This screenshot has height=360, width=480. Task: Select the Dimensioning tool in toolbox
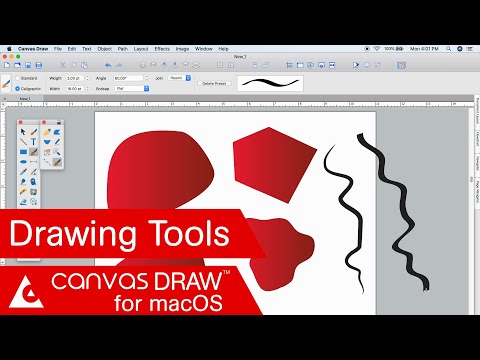(33, 162)
